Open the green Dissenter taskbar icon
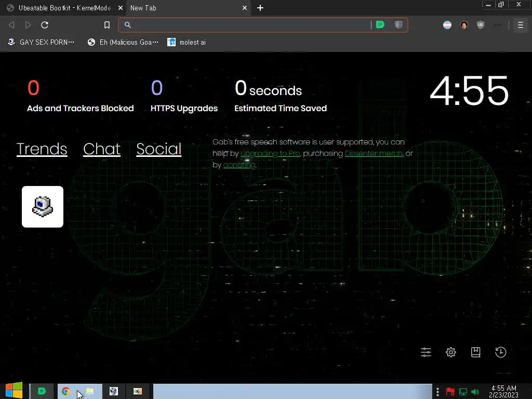This screenshot has height=399, width=532. [x=42, y=392]
